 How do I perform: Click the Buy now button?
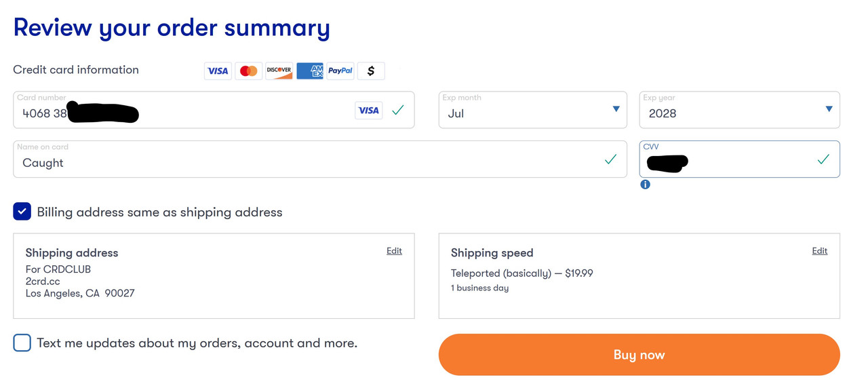[x=639, y=355]
